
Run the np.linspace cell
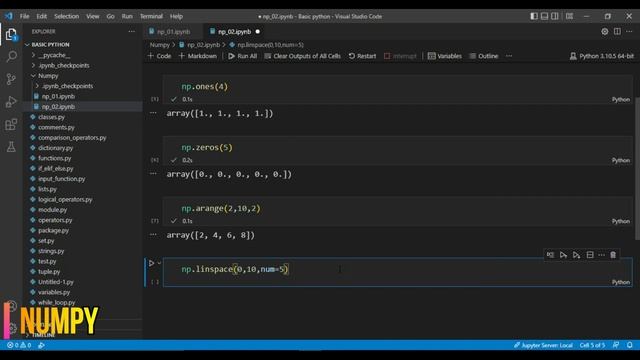coord(151,263)
